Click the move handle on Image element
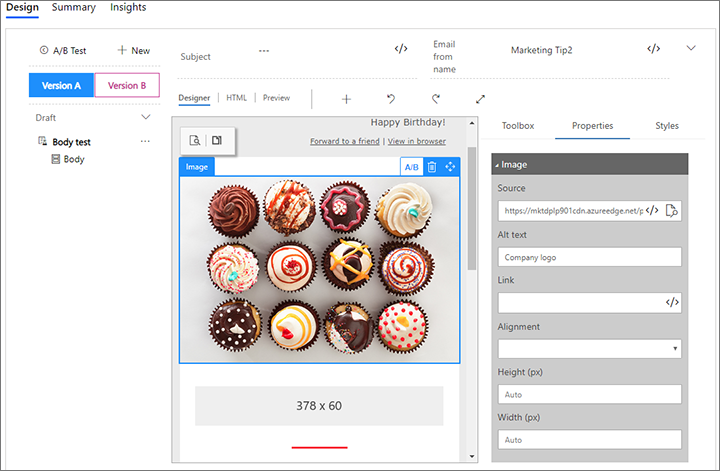The height and width of the screenshot is (471, 720). tap(450, 167)
